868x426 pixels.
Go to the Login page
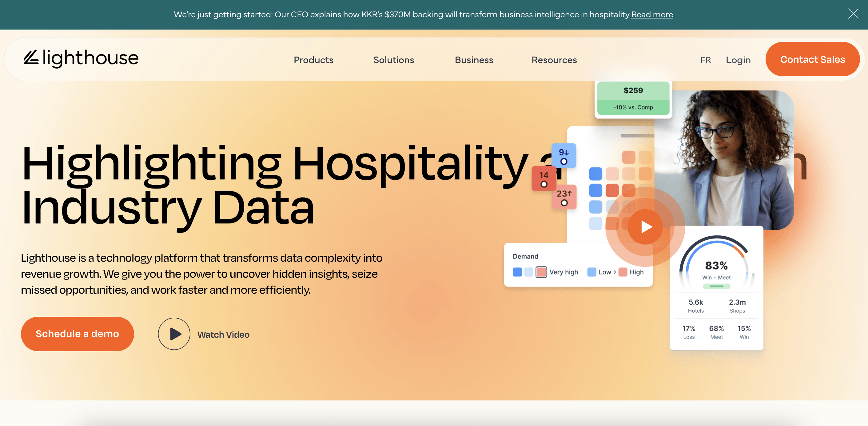pyautogui.click(x=738, y=60)
